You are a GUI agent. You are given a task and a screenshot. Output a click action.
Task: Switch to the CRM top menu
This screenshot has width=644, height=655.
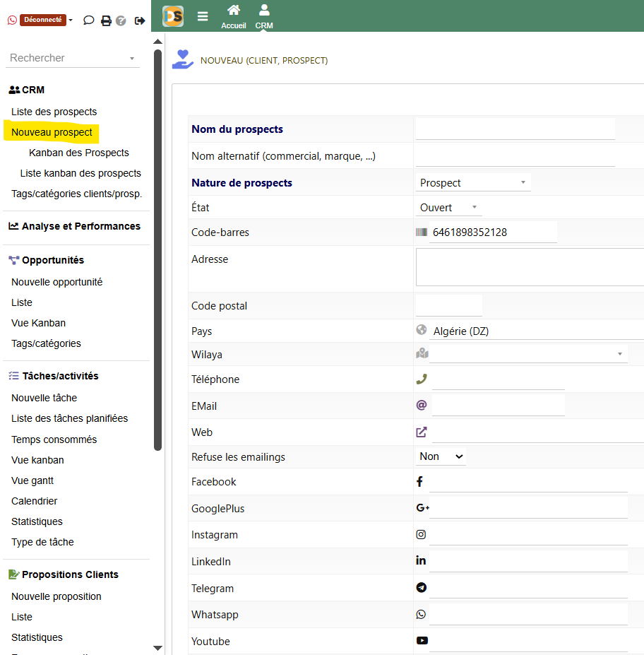tap(264, 16)
